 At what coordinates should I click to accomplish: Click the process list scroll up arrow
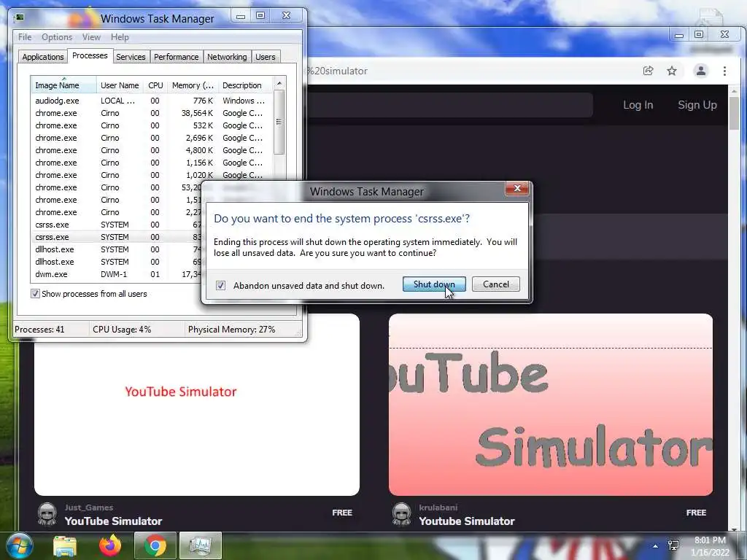(x=279, y=83)
